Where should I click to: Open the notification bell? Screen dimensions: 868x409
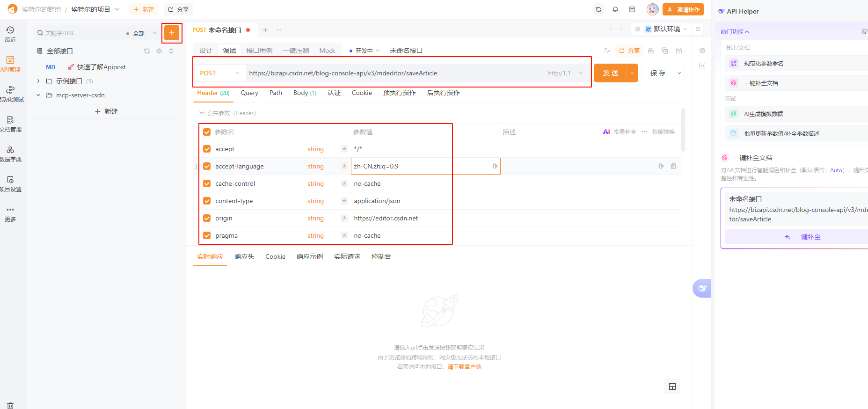[615, 9]
